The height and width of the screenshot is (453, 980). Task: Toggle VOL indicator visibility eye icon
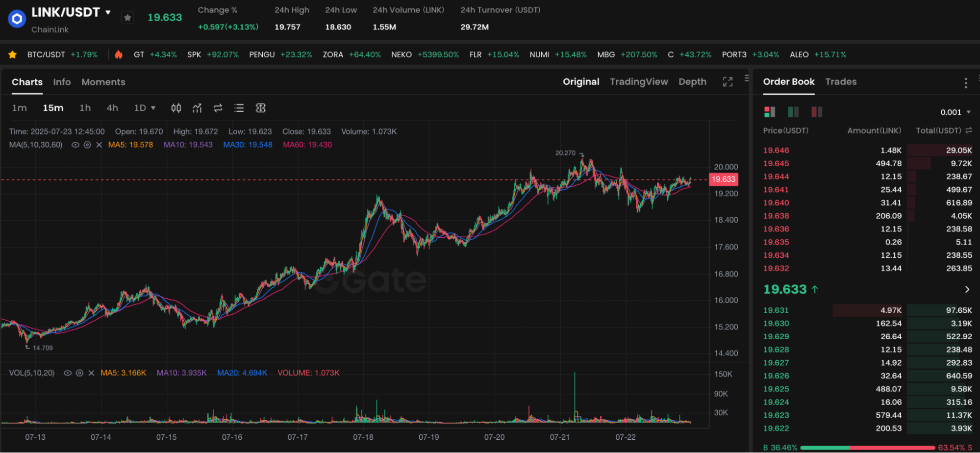pyautogui.click(x=68, y=373)
